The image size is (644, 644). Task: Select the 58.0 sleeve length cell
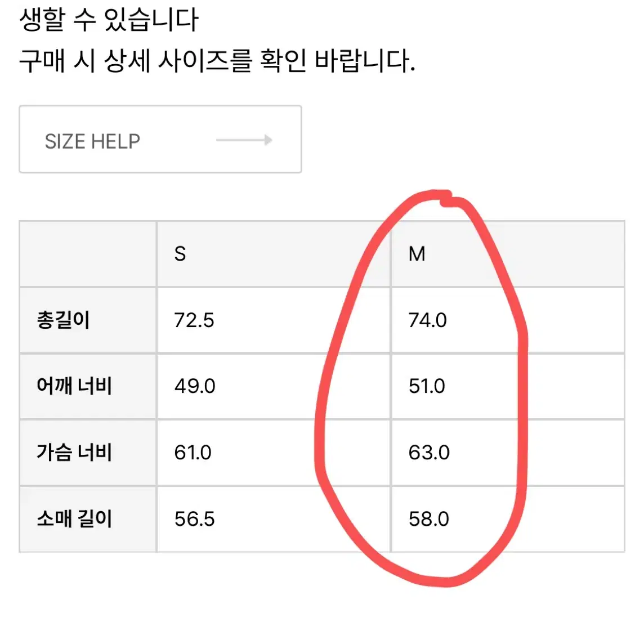(x=508, y=518)
